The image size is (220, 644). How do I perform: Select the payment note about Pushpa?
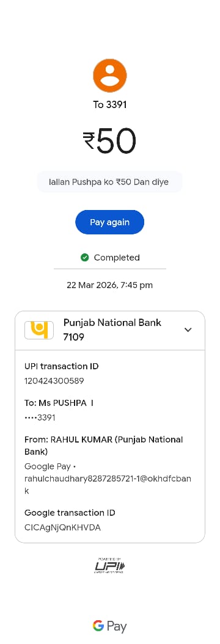click(x=110, y=182)
